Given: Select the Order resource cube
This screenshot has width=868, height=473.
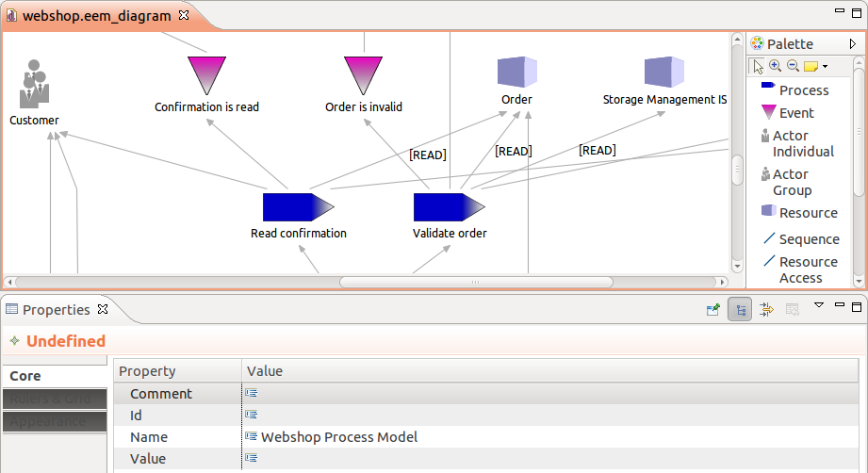Looking at the screenshot, I should tap(517, 72).
